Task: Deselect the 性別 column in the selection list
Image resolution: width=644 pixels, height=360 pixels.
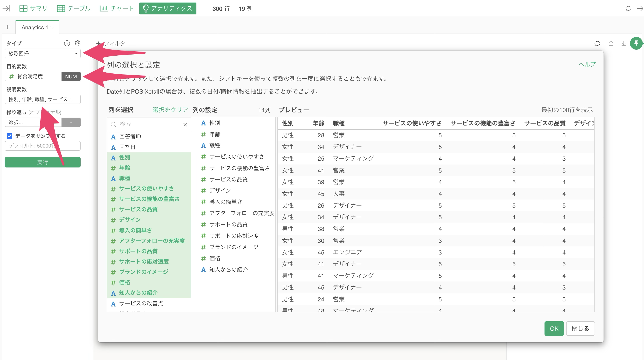Action: [x=125, y=157]
